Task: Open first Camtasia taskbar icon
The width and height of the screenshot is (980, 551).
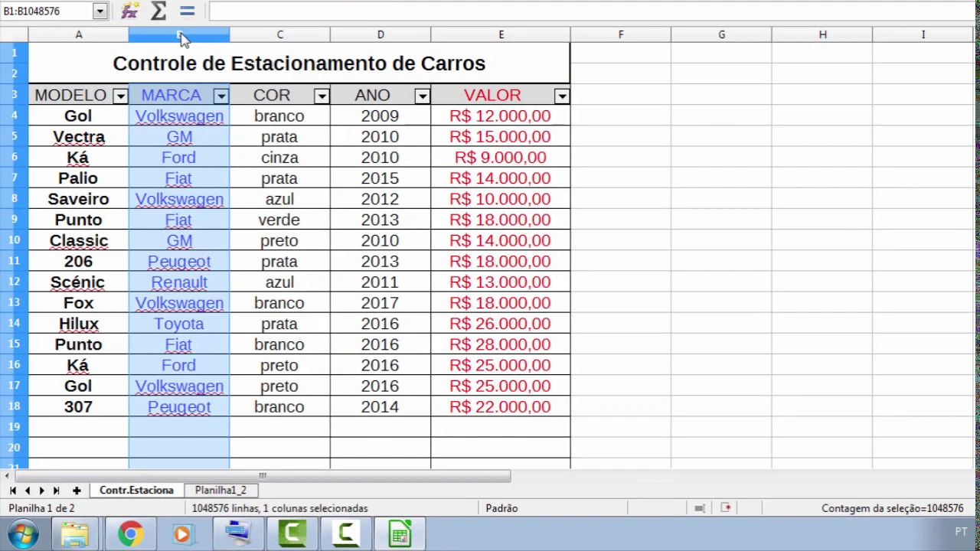Action: [x=292, y=533]
